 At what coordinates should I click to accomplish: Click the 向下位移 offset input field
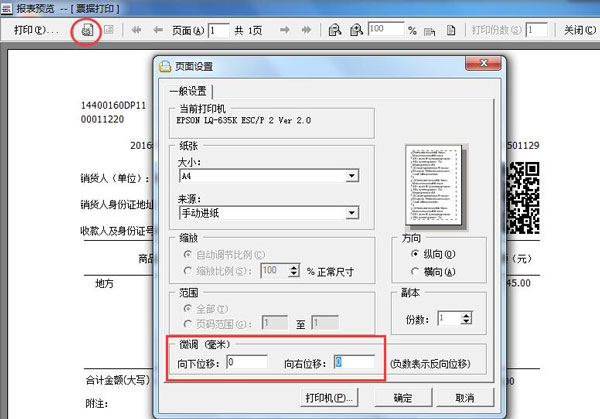coord(246,362)
